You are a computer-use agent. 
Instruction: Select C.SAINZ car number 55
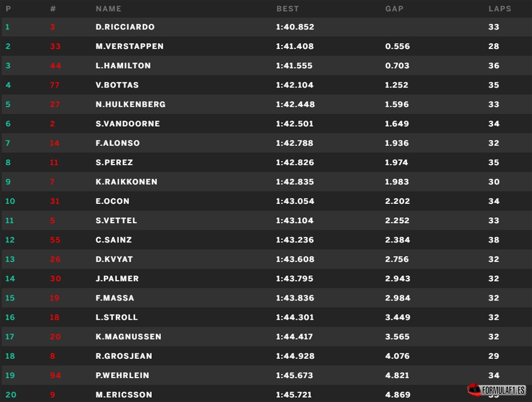pyautogui.click(x=55, y=240)
